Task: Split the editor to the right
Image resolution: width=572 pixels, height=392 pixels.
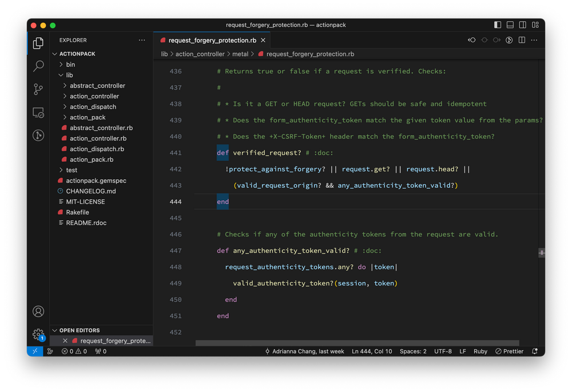Action: point(522,41)
